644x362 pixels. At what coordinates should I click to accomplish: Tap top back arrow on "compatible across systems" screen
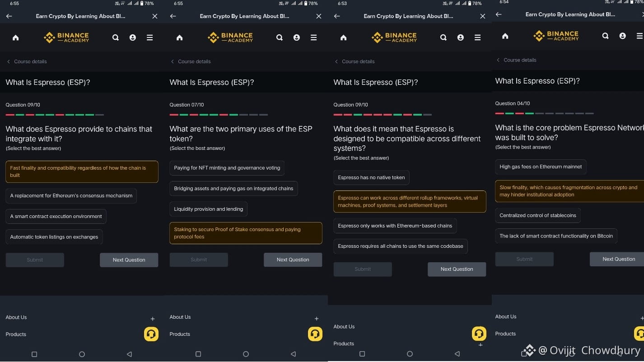coord(337,16)
